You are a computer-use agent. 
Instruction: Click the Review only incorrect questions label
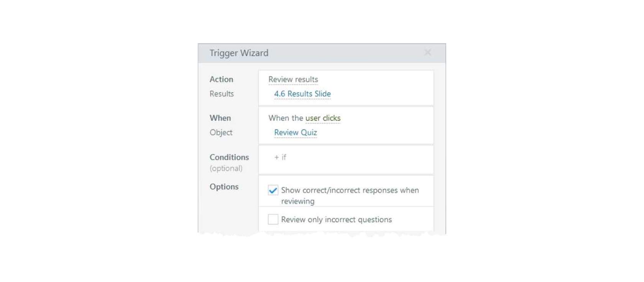(337, 220)
